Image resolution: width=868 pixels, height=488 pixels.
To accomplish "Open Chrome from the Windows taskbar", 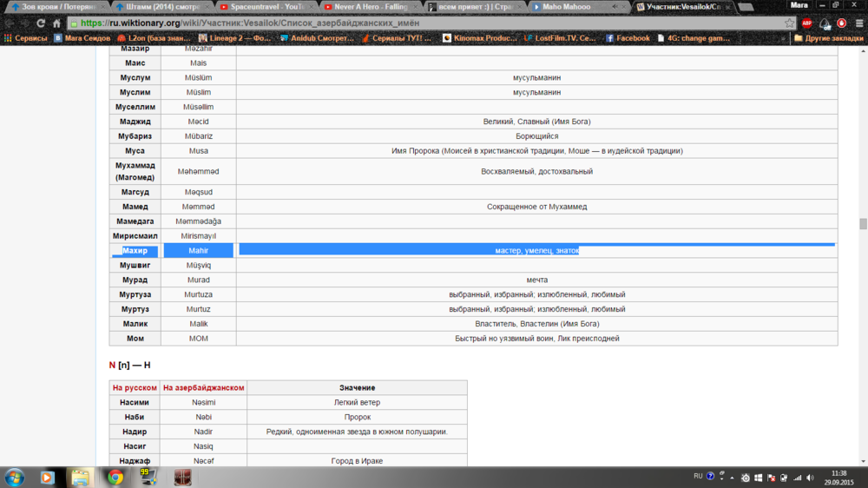I will pyautogui.click(x=115, y=477).
